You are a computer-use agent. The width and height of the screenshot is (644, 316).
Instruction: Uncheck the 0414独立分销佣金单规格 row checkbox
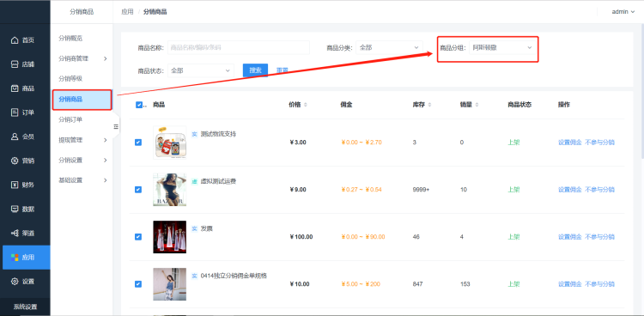click(x=138, y=284)
